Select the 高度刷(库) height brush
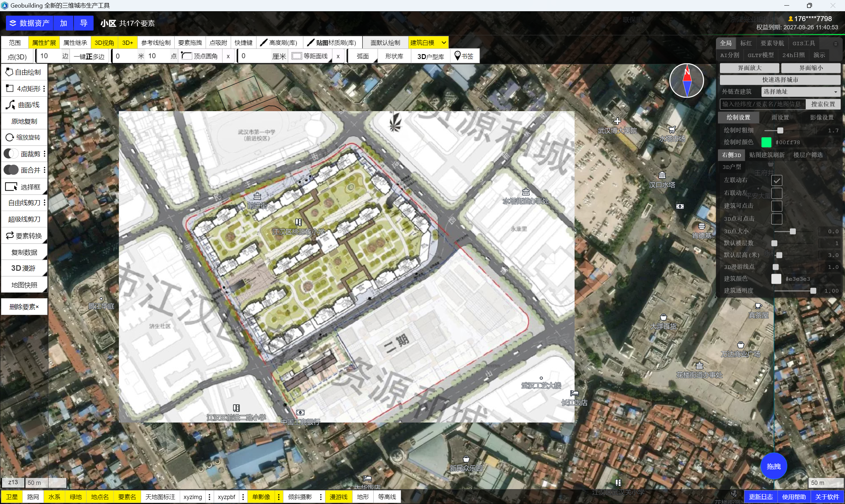This screenshot has height=504, width=845. 279,43
